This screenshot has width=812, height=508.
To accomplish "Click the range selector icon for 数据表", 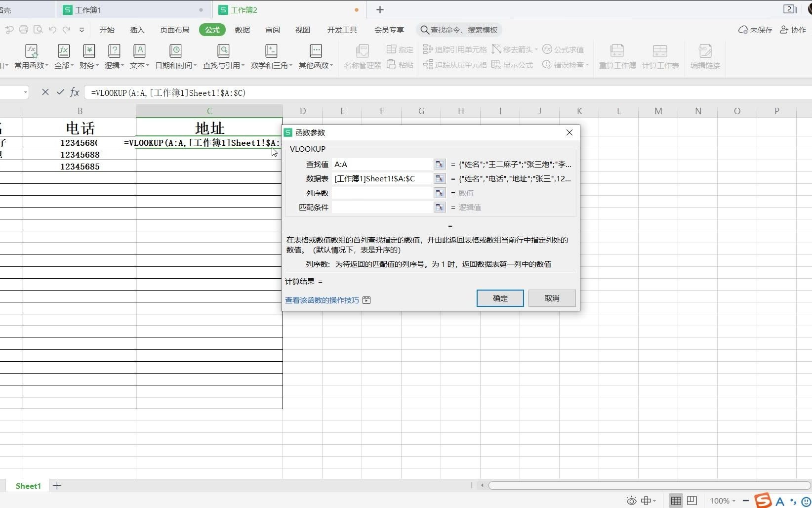I will coord(439,178).
